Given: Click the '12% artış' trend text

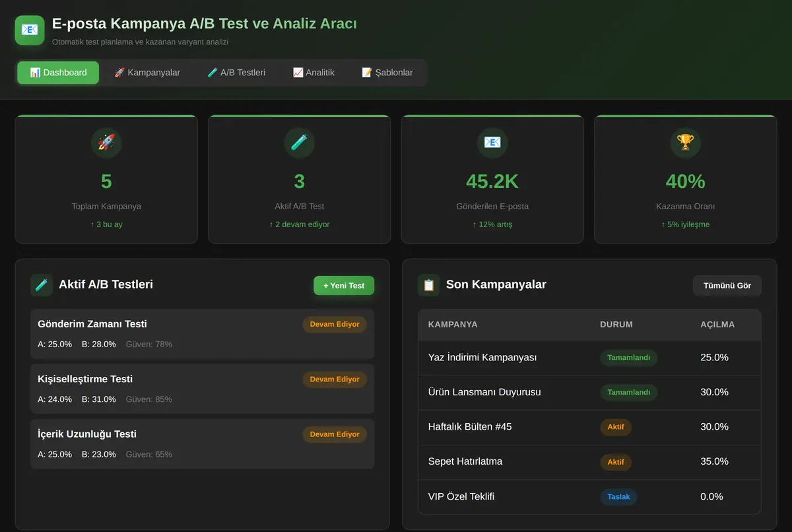Looking at the screenshot, I should tap(492, 224).
